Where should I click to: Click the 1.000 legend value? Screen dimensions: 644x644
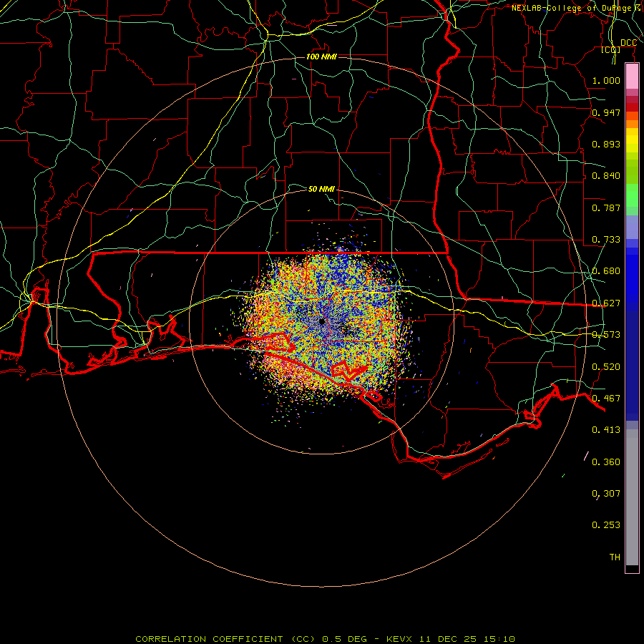pyautogui.click(x=606, y=80)
